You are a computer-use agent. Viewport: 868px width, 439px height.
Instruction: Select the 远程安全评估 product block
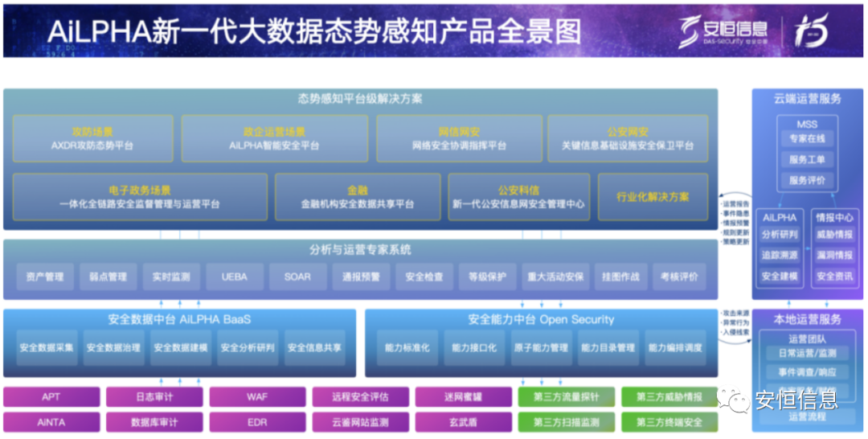[360, 397]
